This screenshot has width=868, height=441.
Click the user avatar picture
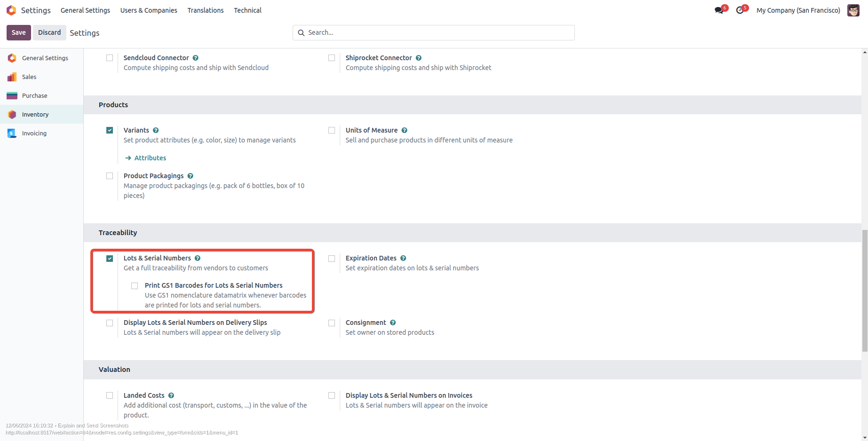(x=853, y=10)
